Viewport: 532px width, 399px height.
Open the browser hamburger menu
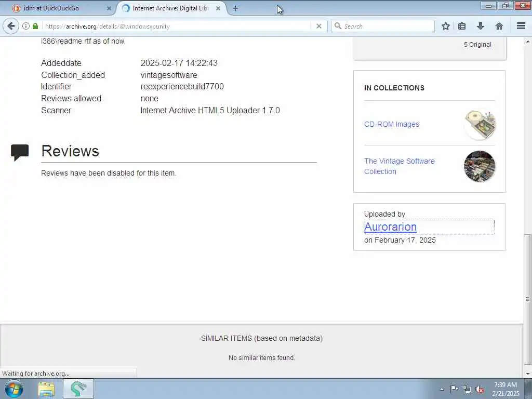point(521,26)
